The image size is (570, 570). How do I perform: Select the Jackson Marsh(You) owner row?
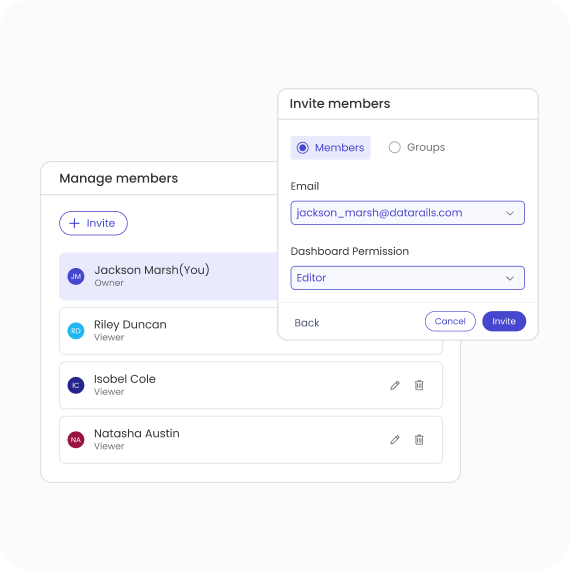point(169,276)
